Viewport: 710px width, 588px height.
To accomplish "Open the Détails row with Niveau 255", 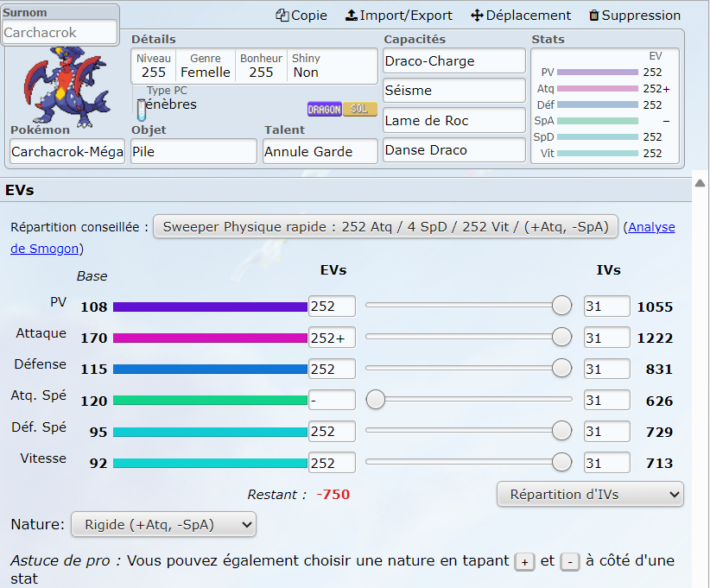I will click(x=255, y=66).
